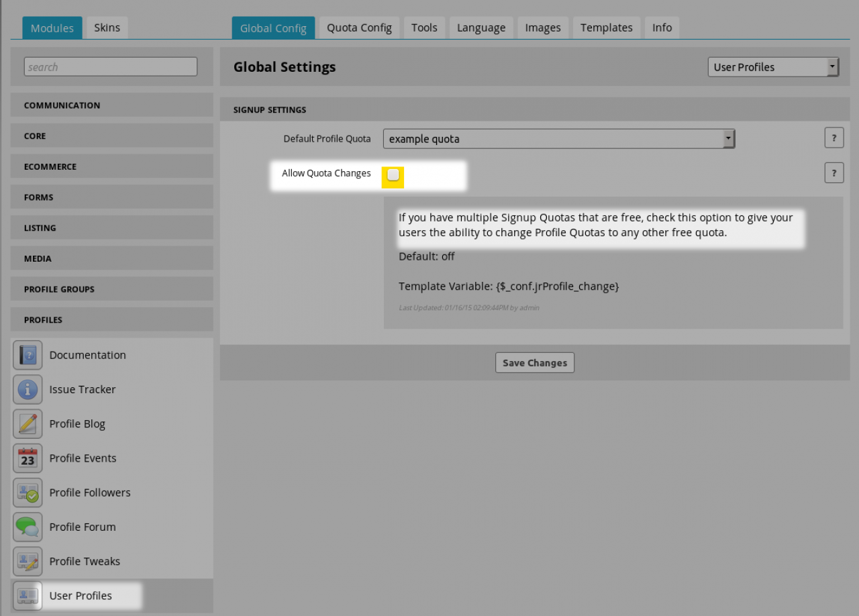Expand the Communication category
This screenshot has width=859, height=616.
pyautogui.click(x=111, y=105)
